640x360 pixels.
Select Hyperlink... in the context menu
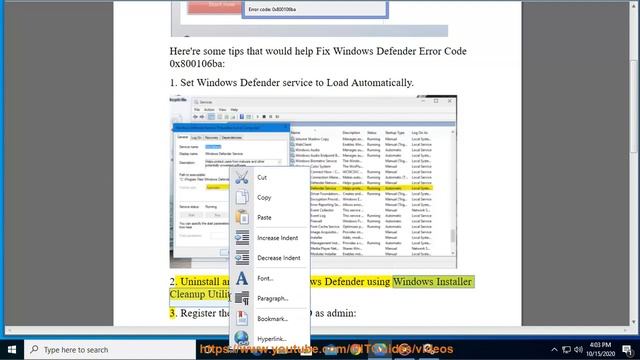click(x=269, y=338)
